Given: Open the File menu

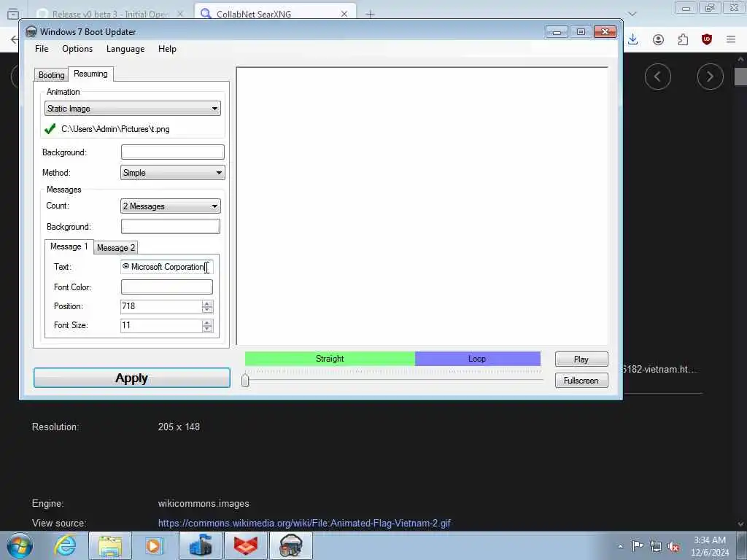Looking at the screenshot, I should pyautogui.click(x=42, y=49).
